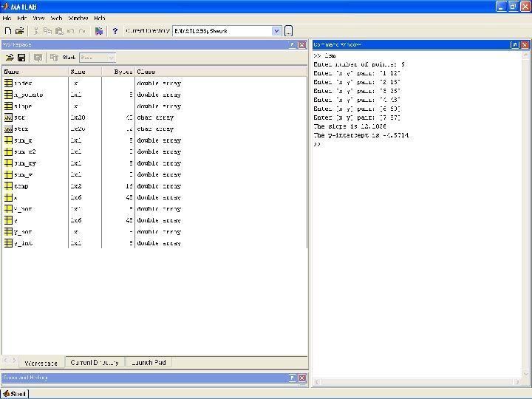Viewport: 532px width, 399px height.
Task: Launch Simulink from the toolbar icon
Action: [x=99, y=31]
